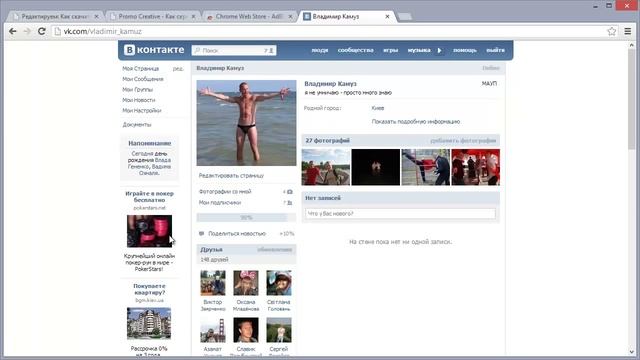Open люди in top menu
Viewport: 640px width, 360px height.
point(320,50)
